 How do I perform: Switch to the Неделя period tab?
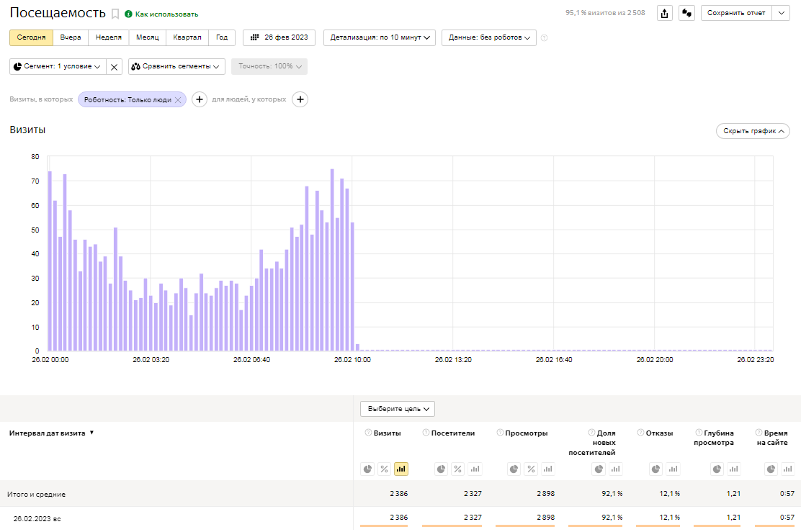coord(109,37)
